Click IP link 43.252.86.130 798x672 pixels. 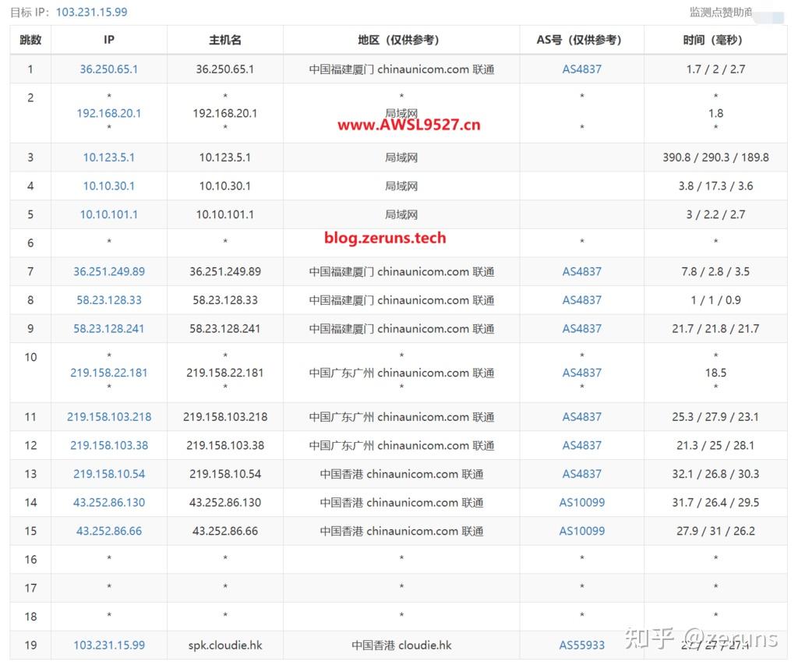pos(109,502)
